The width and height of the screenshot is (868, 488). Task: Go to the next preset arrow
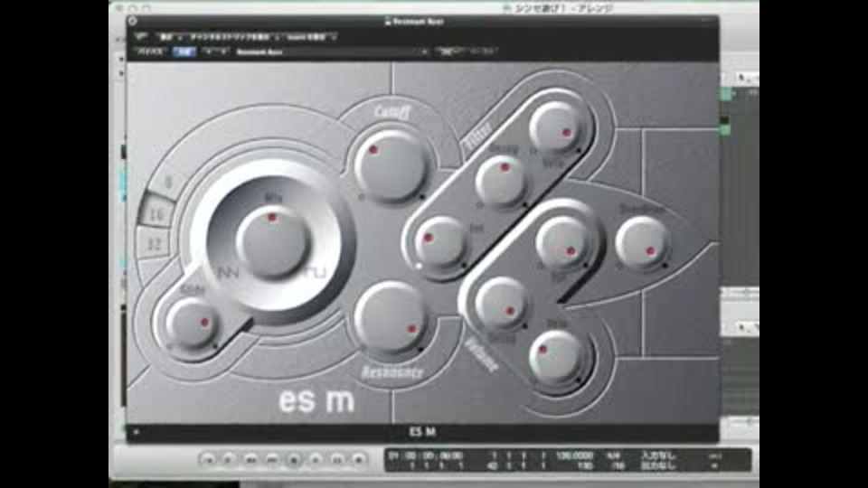tap(222, 52)
